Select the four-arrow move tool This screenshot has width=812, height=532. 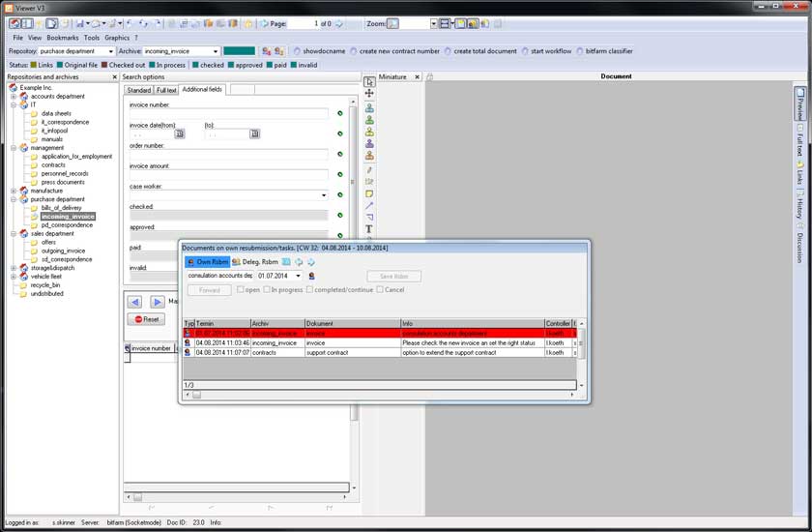(x=369, y=93)
